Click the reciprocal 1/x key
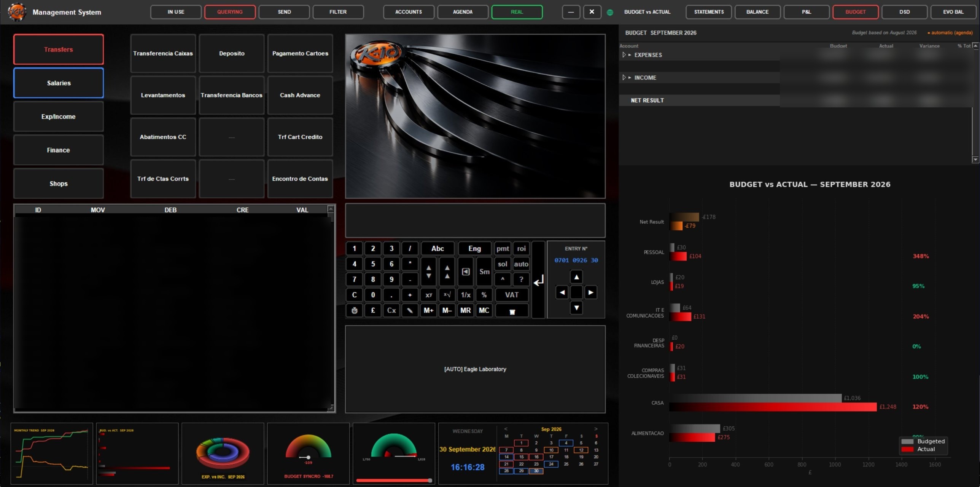 466,295
